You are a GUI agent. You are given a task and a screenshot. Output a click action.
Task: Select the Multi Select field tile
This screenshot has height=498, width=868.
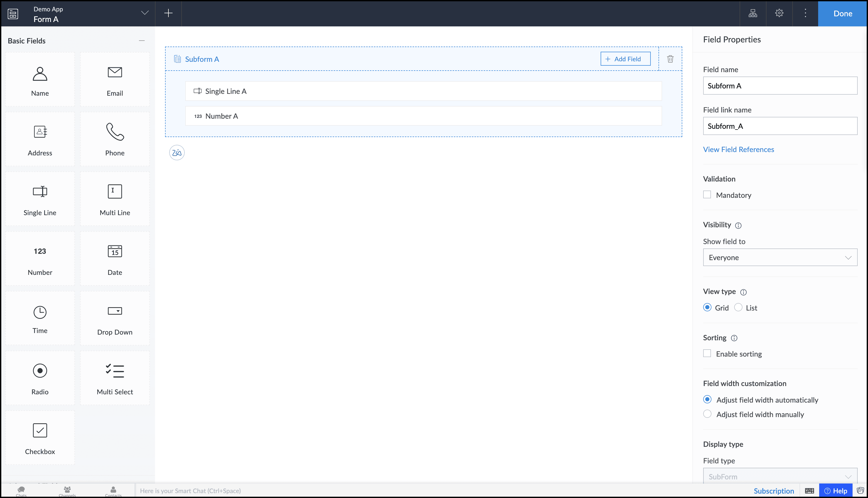115,378
